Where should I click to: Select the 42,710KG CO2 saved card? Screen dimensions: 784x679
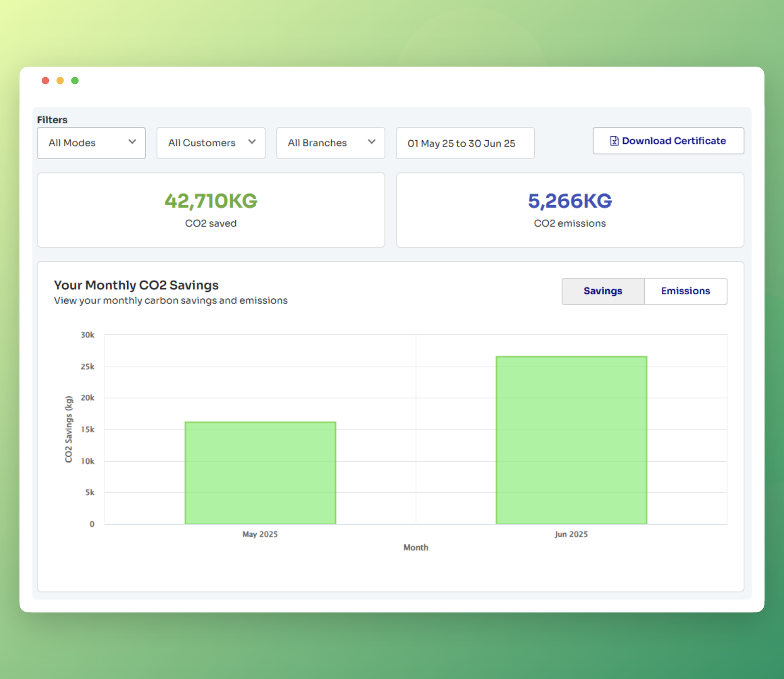click(x=211, y=210)
